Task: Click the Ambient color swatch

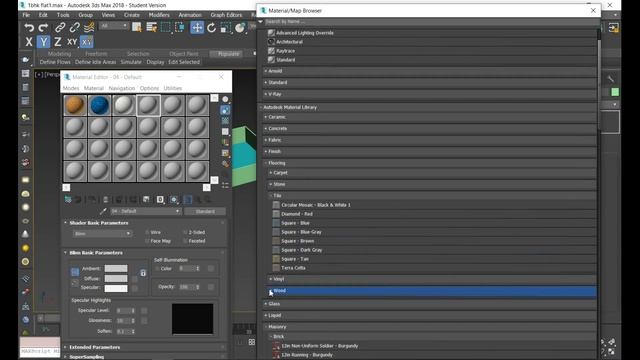Action: [x=116, y=269]
